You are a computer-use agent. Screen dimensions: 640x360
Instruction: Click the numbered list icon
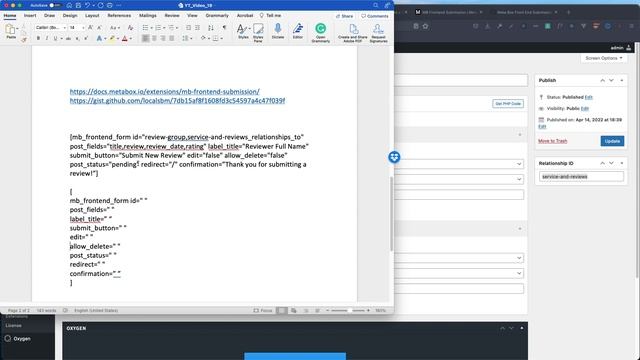tap(158, 28)
